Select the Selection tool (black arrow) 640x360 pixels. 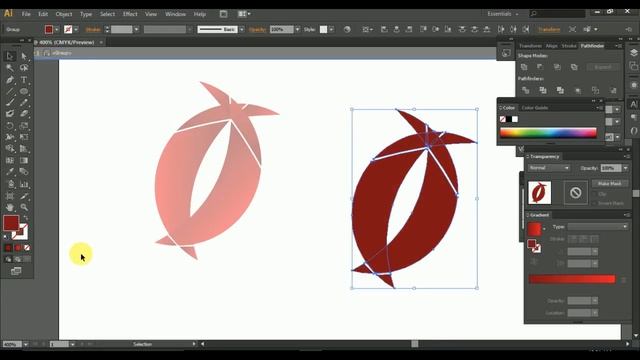coord(10,56)
